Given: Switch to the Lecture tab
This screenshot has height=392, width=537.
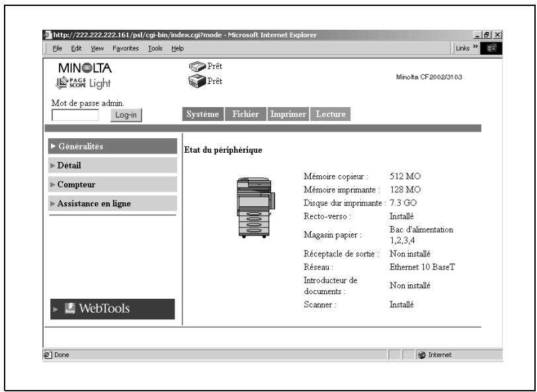Looking at the screenshot, I should [x=331, y=114].
